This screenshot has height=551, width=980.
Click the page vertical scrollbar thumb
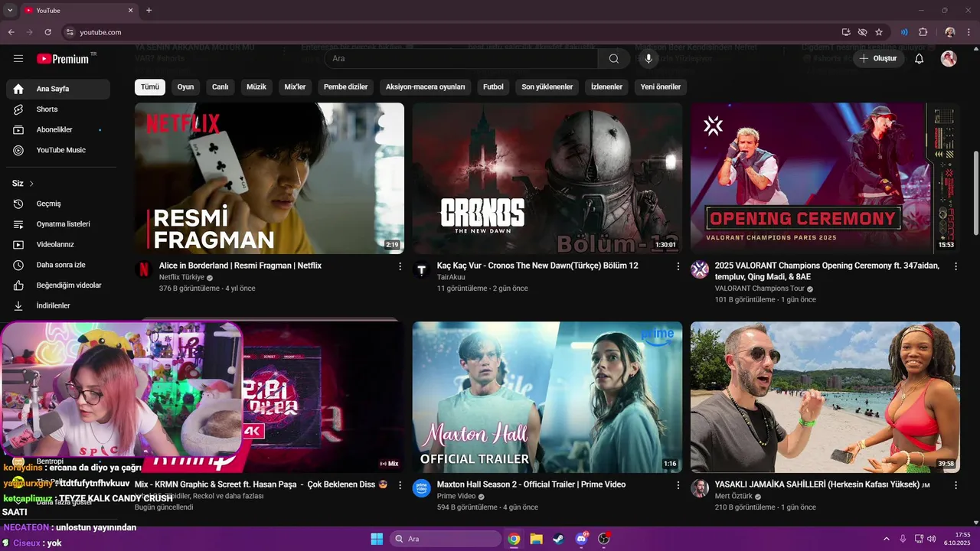[x=975, y=193]
